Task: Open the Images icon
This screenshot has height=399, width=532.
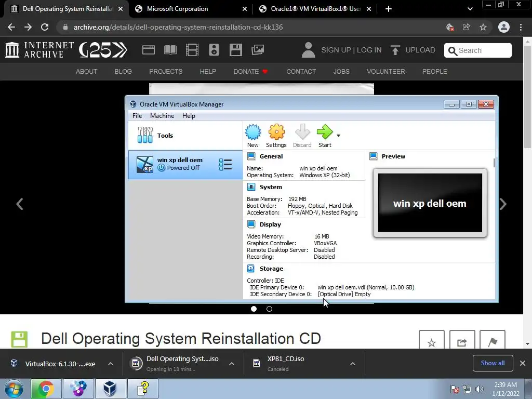Action: (258, 50)
